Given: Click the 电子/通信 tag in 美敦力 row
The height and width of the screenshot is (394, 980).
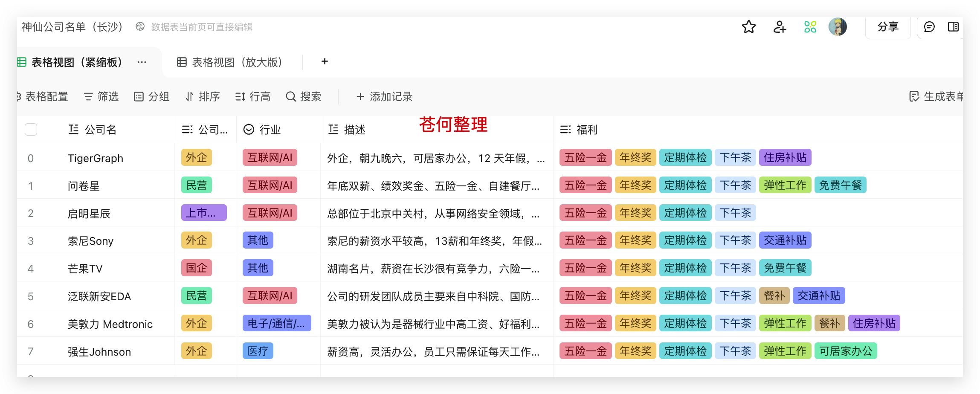Looking at the screenshot, I should [x=277, y=323].
